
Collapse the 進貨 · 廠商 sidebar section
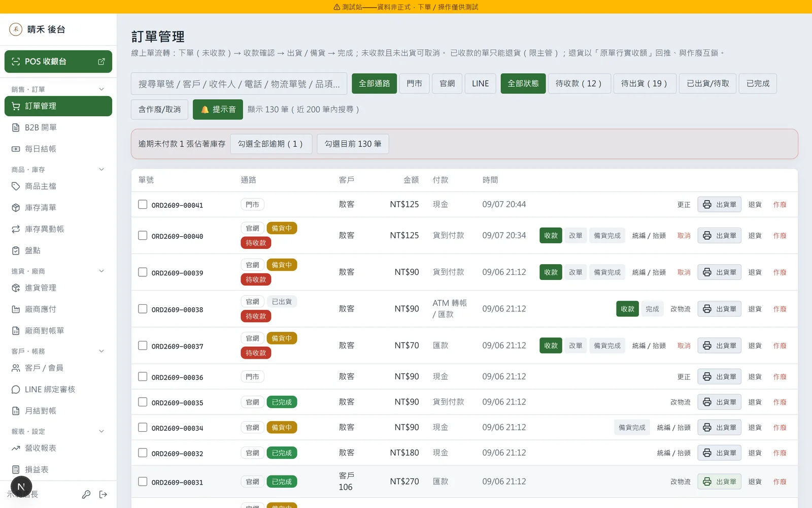tap(101, 271)
